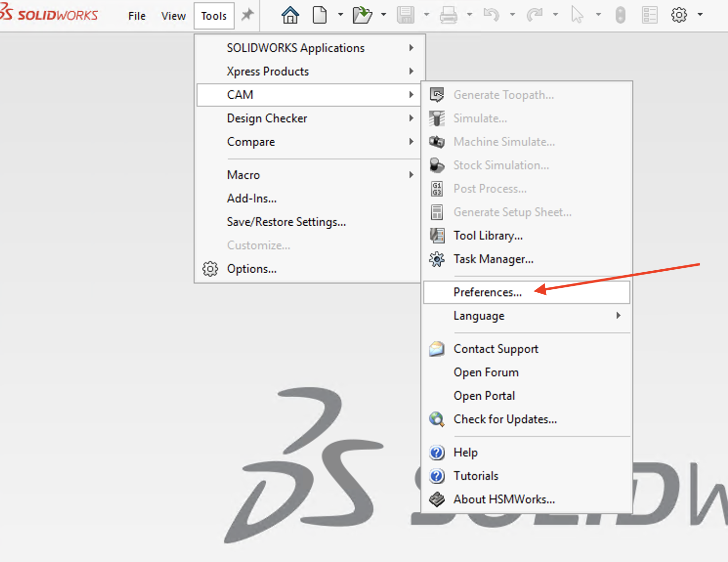Expand dropdown arrow next to Undo icon
The width and height of the screenshot is (728, 562).
pyautogui.click(x=513, y=15)
